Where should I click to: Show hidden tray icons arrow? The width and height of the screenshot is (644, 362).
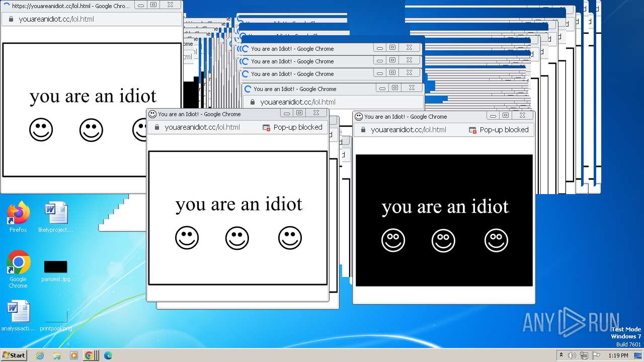click(561, 355)
